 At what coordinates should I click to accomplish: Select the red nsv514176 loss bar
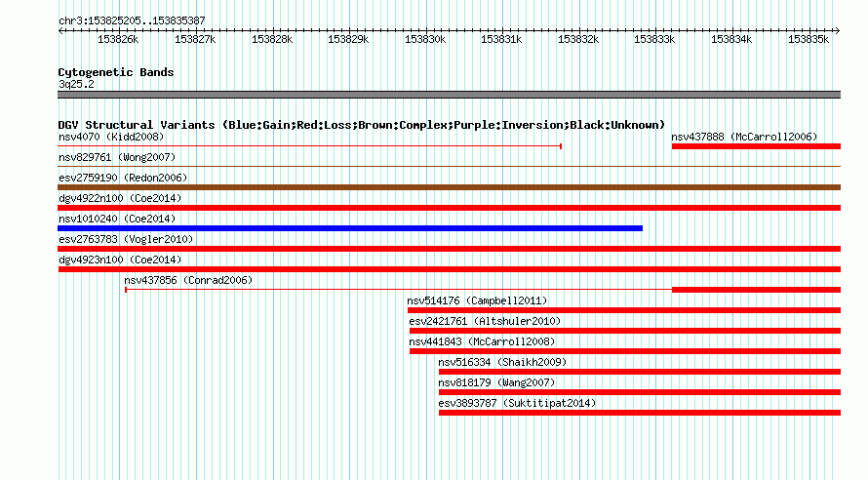pos(624,310)
